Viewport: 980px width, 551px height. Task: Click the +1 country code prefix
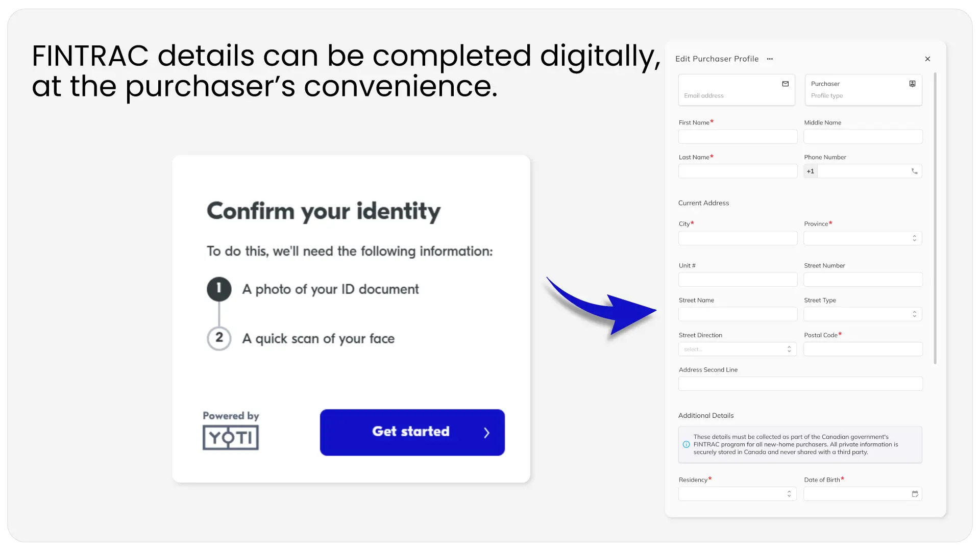coord(811,171)
